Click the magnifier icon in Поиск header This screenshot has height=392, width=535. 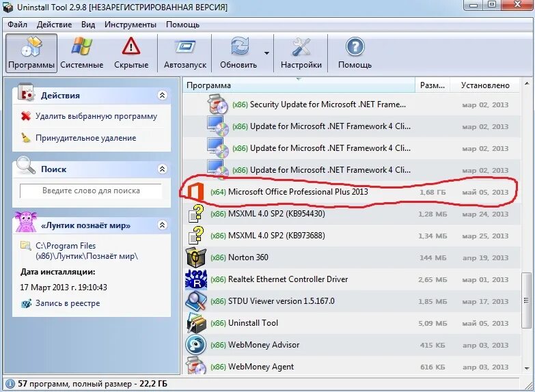(x=26, y=165)
